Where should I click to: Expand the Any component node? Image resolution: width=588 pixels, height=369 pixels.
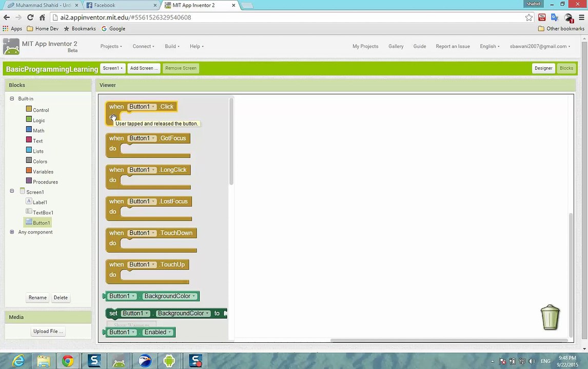pyautogui.click(x=12, y=232)
